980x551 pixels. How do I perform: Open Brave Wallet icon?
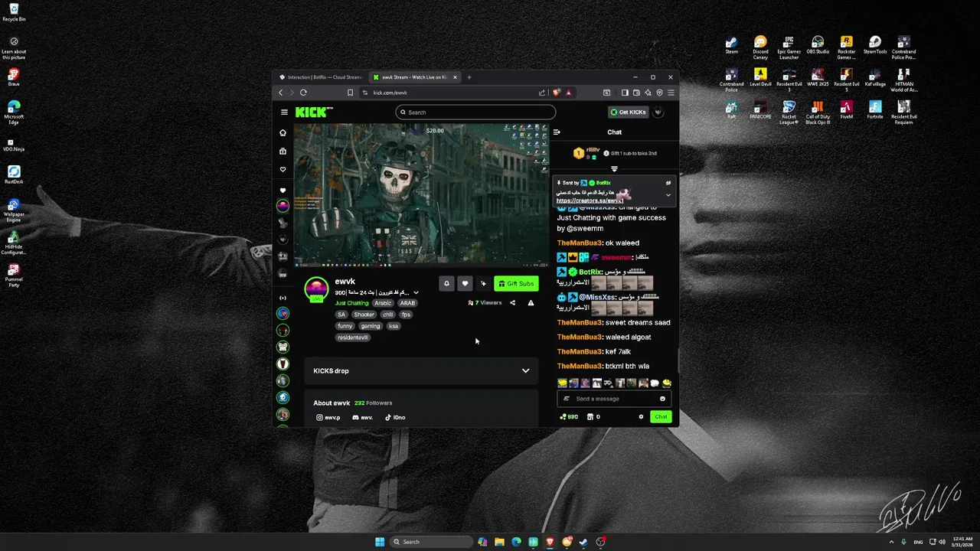click(x=636, y=93)
